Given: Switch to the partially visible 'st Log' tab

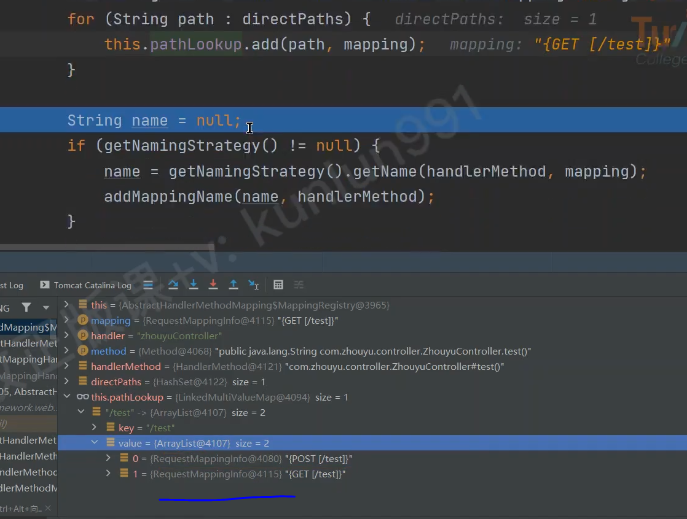Looking at the screenshot, I should pyautogui.click(x=12, y=286).
